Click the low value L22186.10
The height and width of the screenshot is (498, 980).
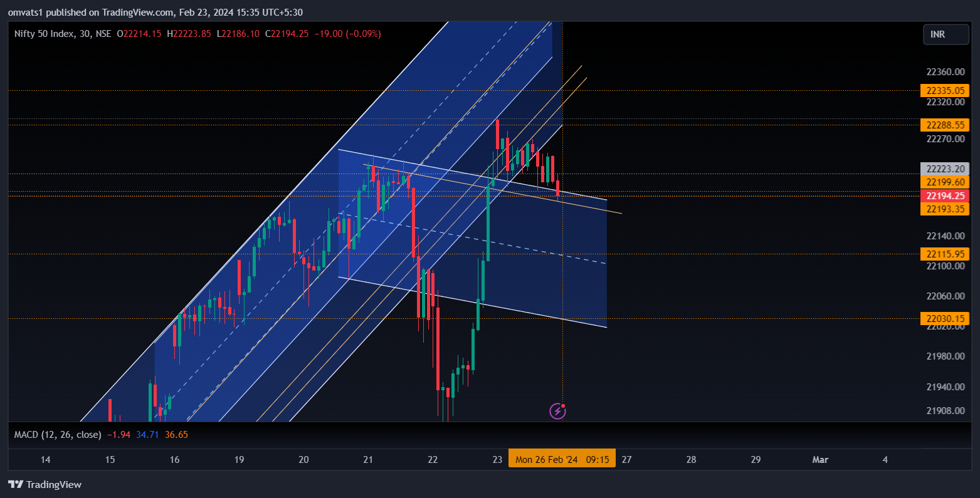(x=238, y=34)
